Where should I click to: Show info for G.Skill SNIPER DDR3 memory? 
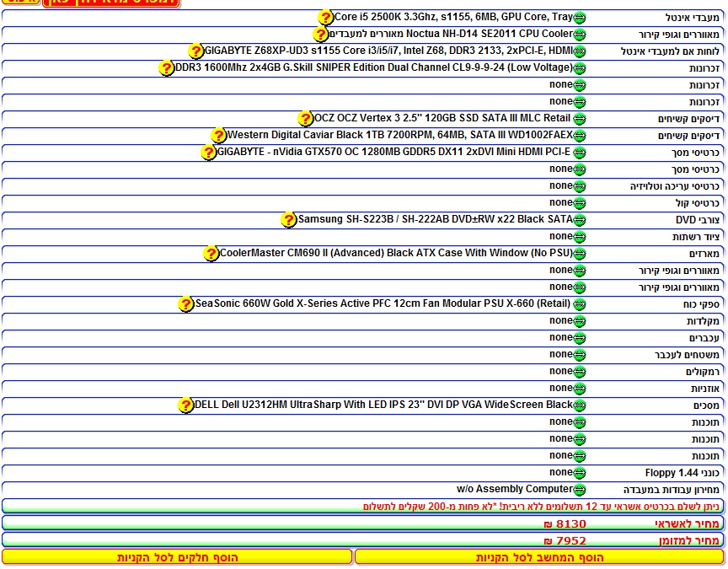pyautogui.click(x=167, y=68)
